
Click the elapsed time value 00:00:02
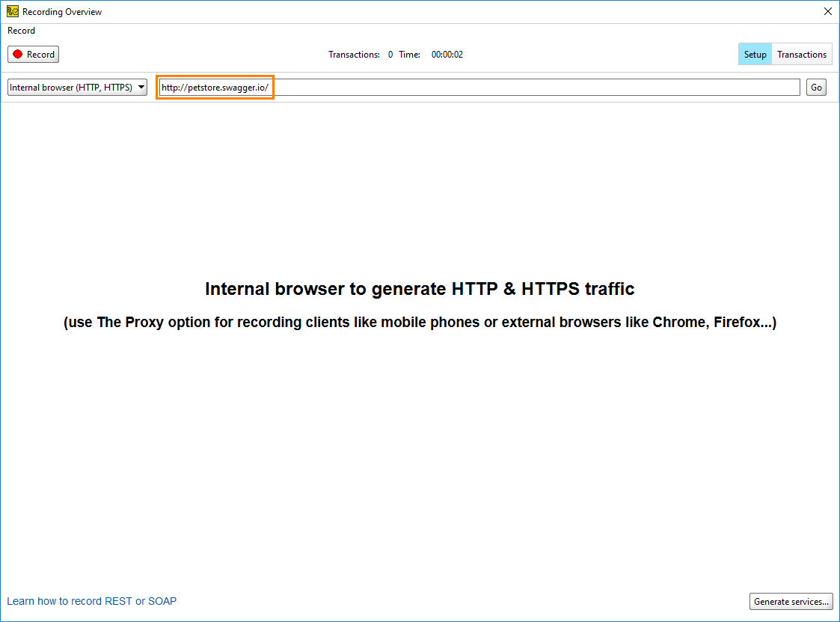pos(447,55)
